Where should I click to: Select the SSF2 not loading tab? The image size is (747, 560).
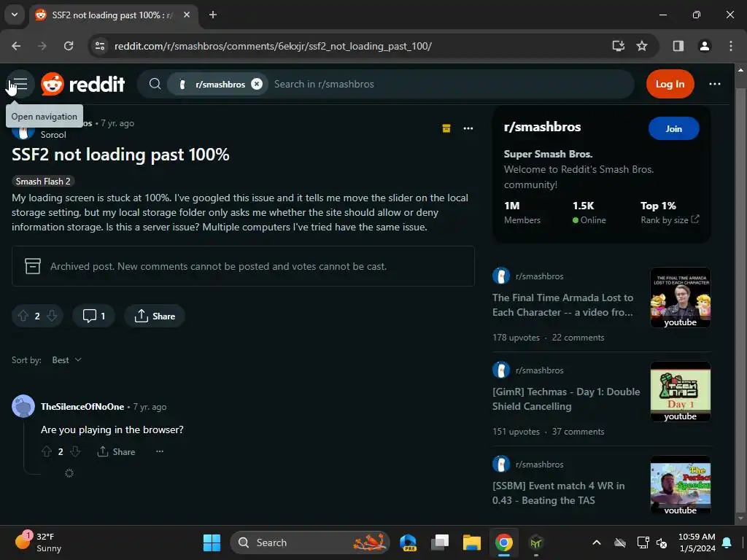pyautogui.click(x=113, y=15)
